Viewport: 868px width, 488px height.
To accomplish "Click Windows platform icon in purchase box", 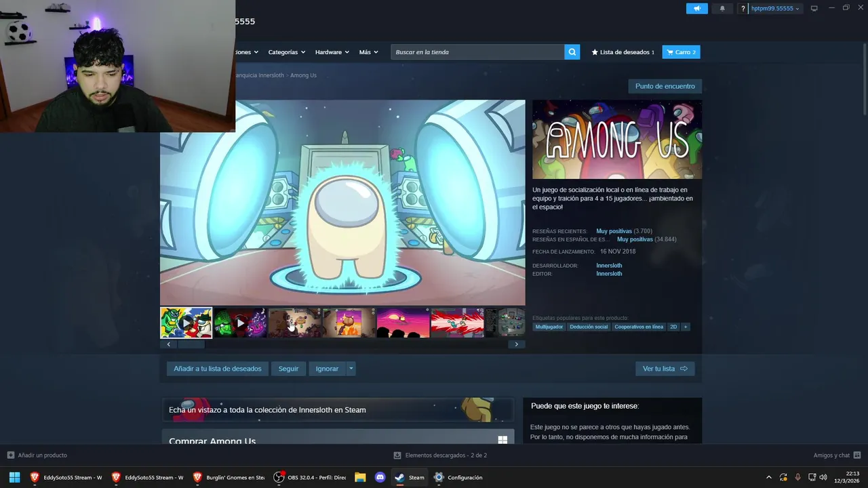I will click(502, 440).
